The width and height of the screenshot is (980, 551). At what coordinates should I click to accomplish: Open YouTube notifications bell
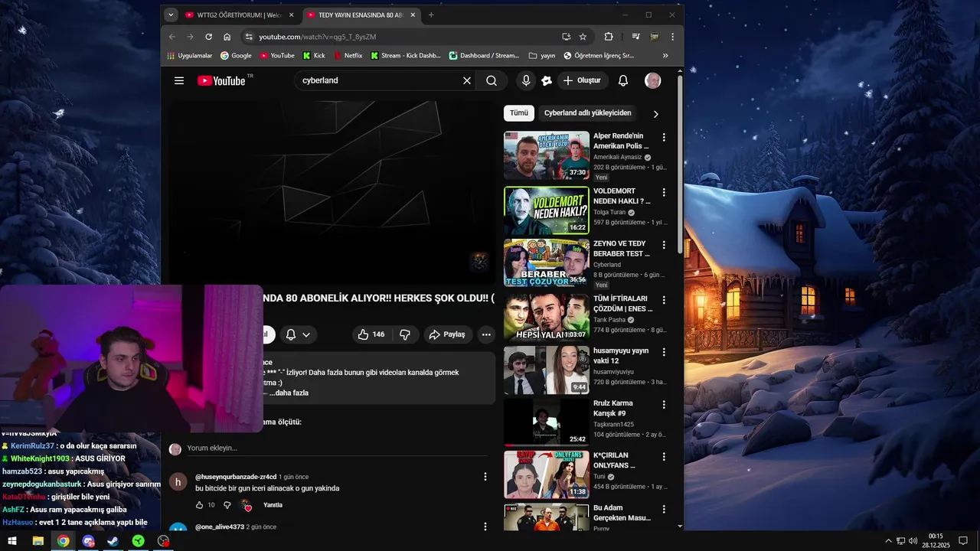pos(623,80)
